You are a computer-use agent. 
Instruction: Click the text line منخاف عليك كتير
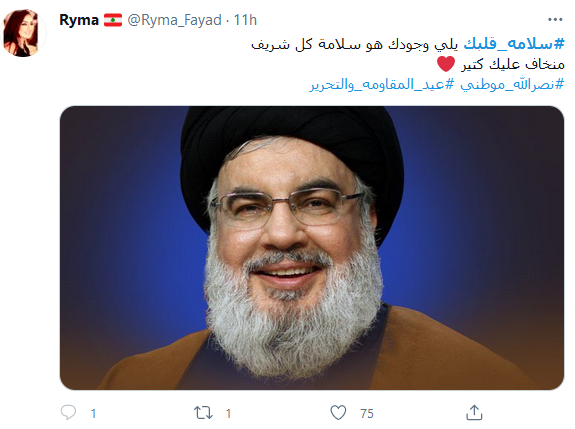pos(513,65)
